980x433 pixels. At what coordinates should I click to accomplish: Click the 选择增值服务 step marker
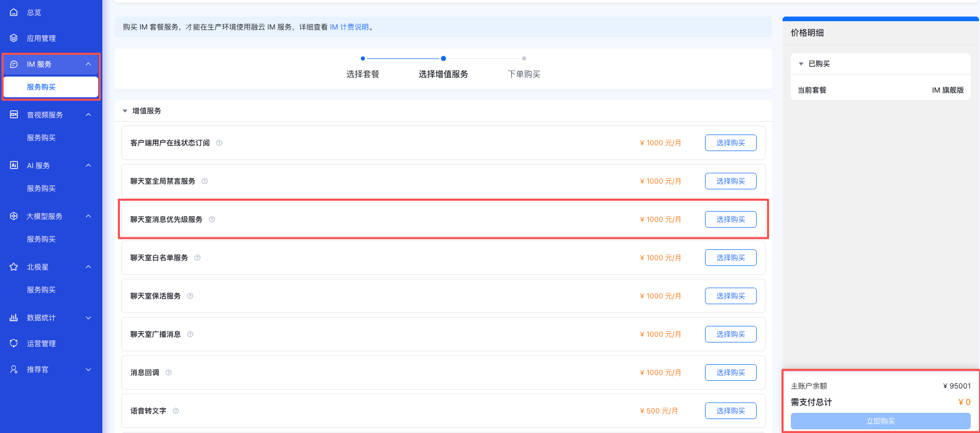[443, 58]
